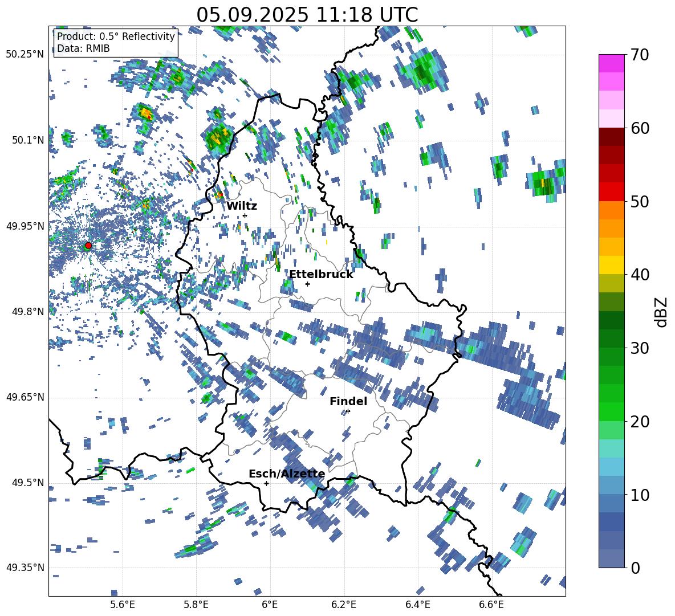
Task: Click the cross marker below Wiltz
Action: click(x=245, y=215)
